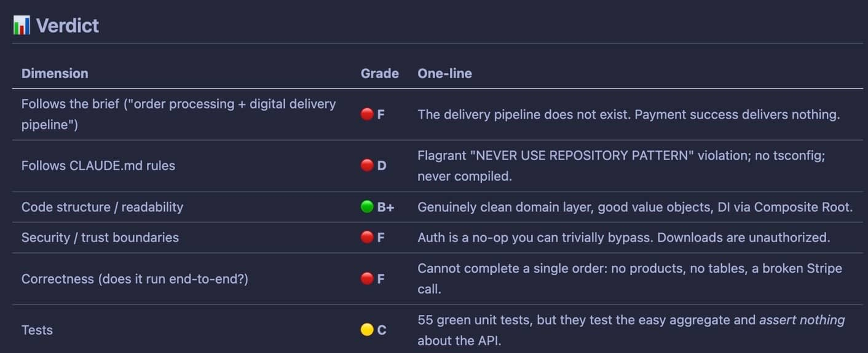The image size is (868, 353).
Task: Click the Tests dimension cell
Action: 37,330
